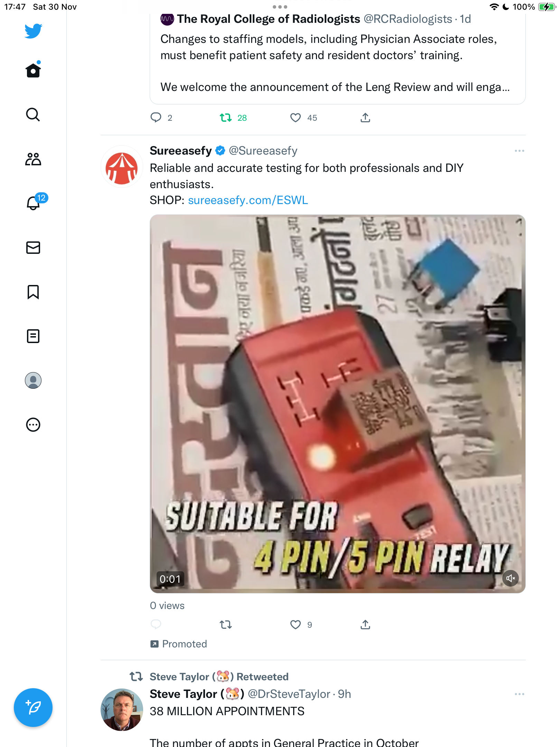The width and height of the screenshot is (560, 747).
Task: Share the Royal College of Radiologists tweet
Action: (x=365, y=118)
